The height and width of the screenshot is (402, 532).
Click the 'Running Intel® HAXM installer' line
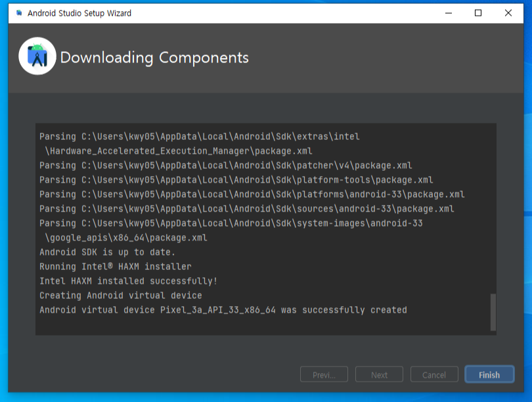tap(116, 267)
